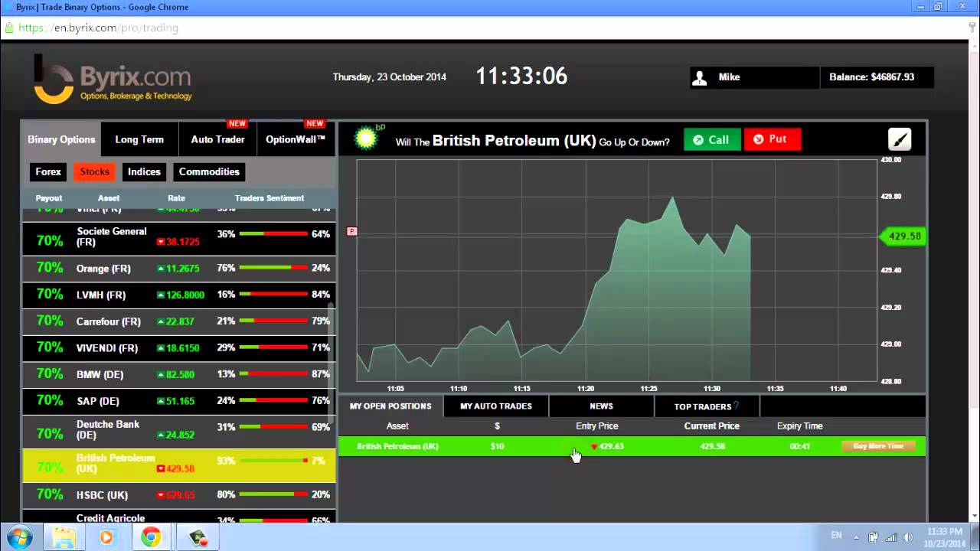The height and width of the screenshot is (551, 980).
Task: Click the Traders Sentiment column header
Action: coord(269,198)
